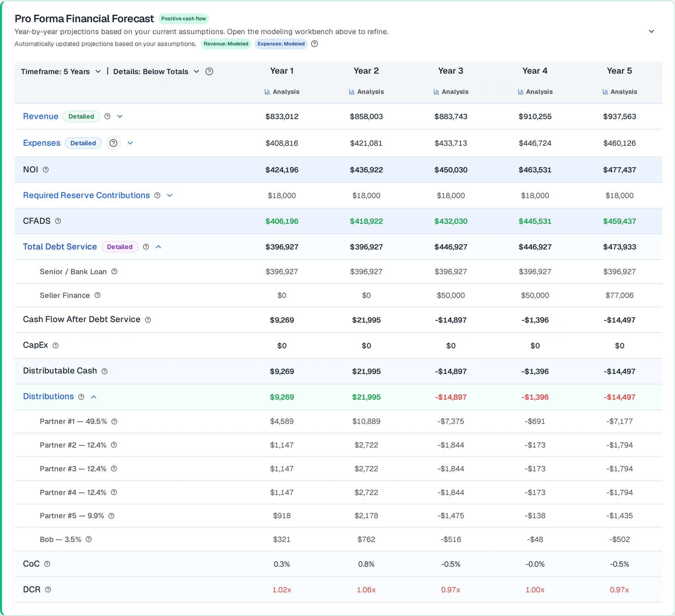Click the Revenue row help icon
This screenshot has height=616, width=675.
tap(107, 116)
